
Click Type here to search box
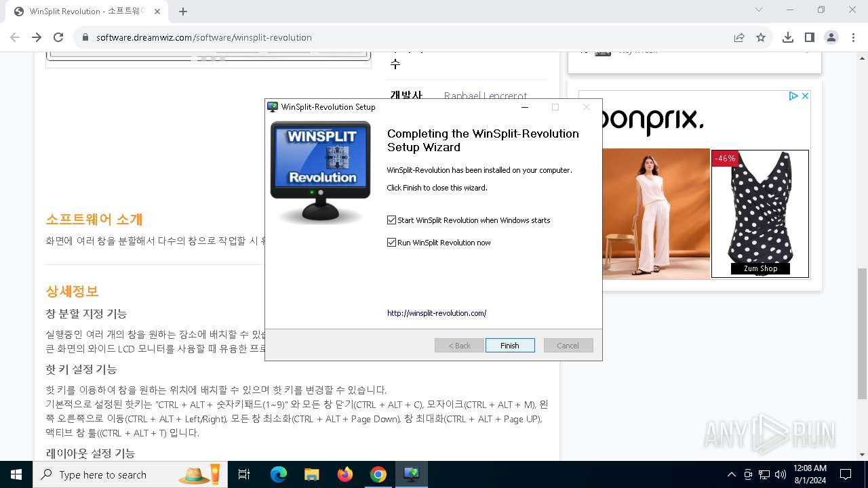point(130,474)
